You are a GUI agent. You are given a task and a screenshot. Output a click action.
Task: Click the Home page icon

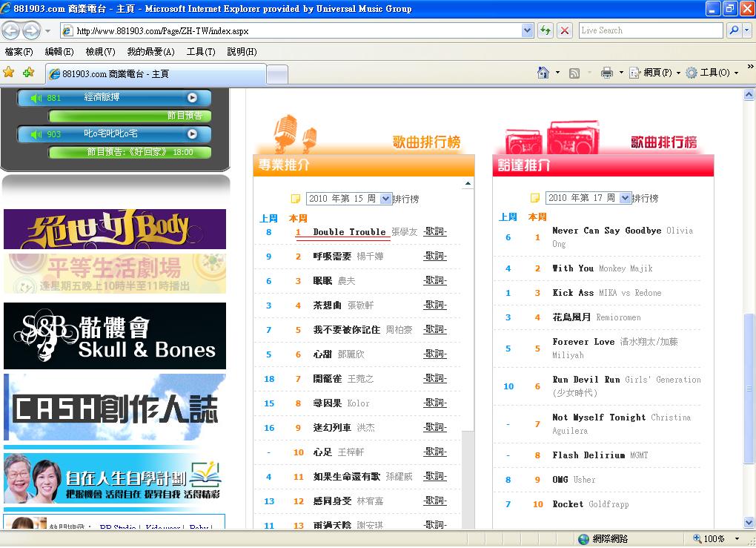[543, 73]
